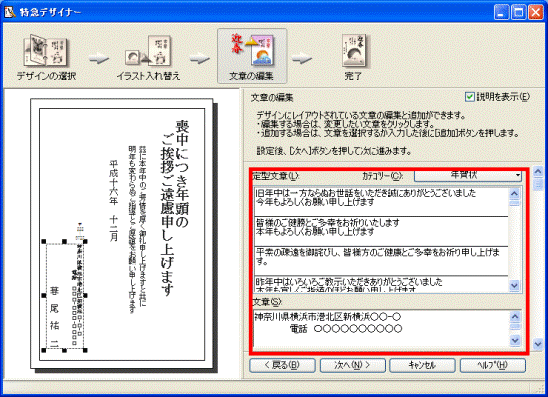Click the down arrow of 文章 field scrollbar
This screenshot has height=397, width=548.
tap(515, 340)
